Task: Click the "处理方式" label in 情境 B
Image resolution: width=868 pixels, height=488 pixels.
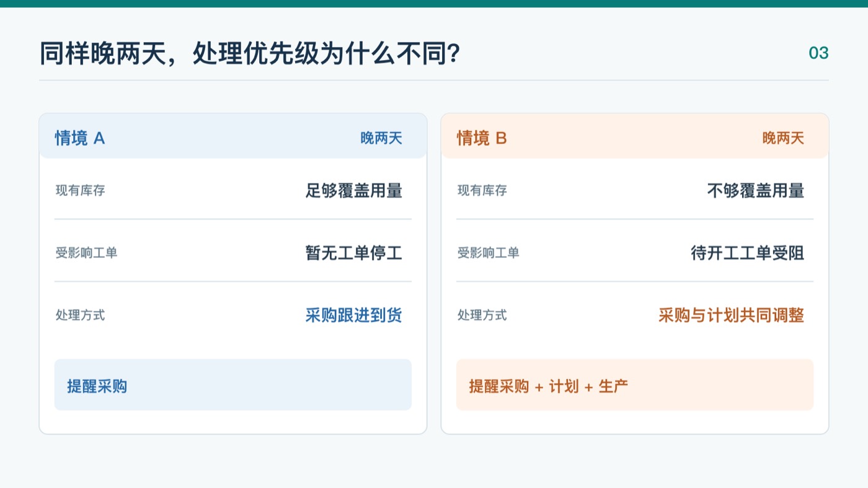Action: click(482, 315)
